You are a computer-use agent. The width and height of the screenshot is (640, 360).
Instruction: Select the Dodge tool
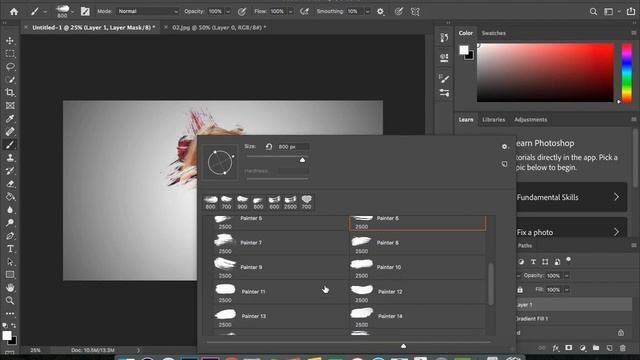pyautogui.click(x=10, y=223)
